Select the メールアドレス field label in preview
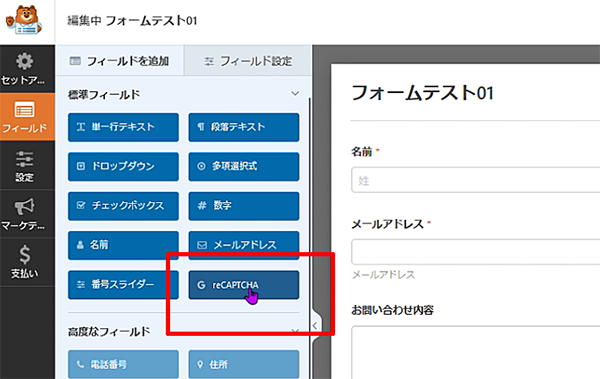The width and height of the screenshot is (600, 379). [x=387, y=224]
